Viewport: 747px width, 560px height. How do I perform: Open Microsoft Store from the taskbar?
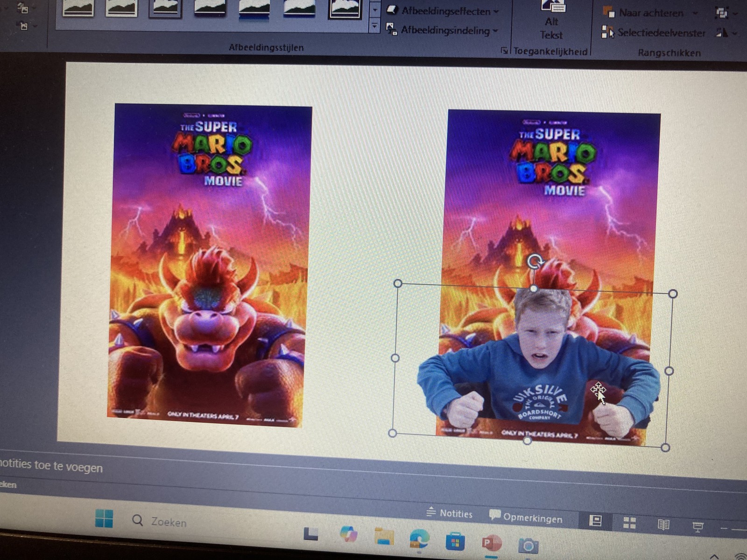pos(454,542)
